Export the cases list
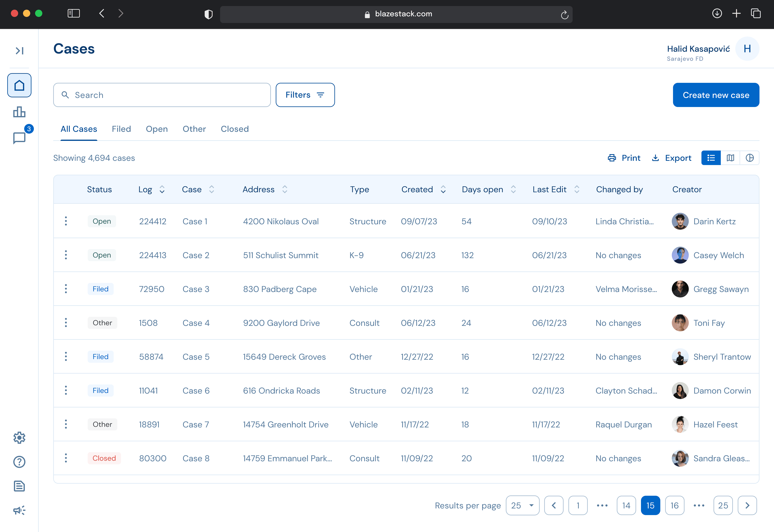 [x=672, y=158]
